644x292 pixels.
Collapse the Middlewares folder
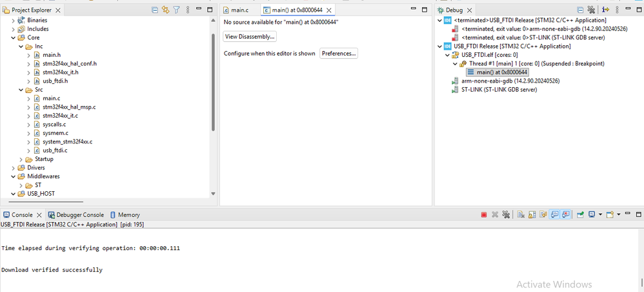tap(14, 176)
